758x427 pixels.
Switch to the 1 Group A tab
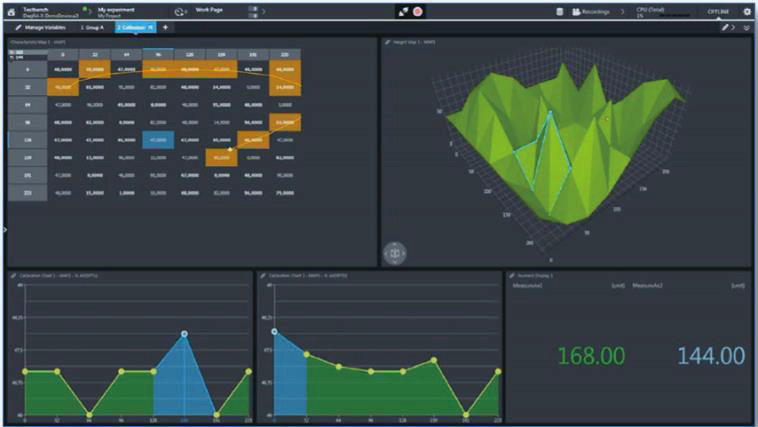(x=92, y=28)
